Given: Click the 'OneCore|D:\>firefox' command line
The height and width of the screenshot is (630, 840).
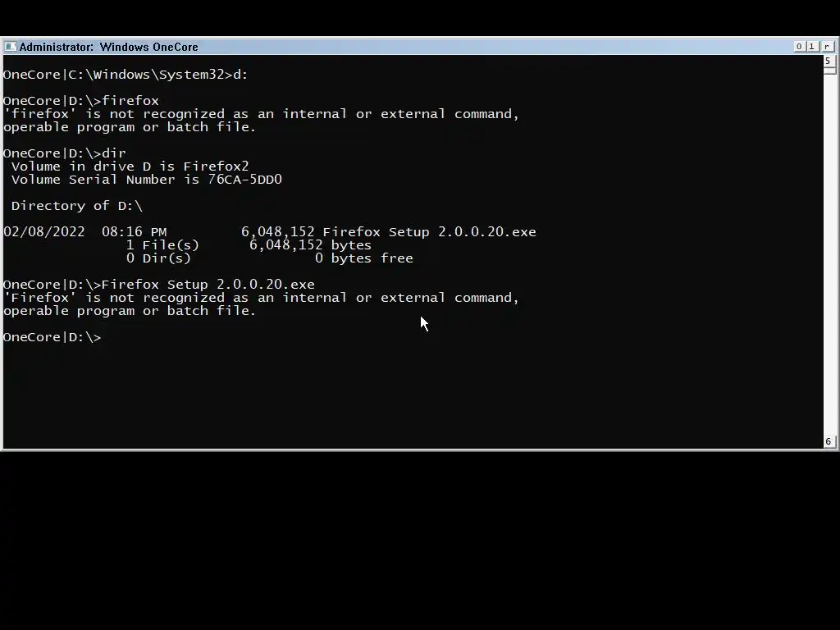Looking at the screenshot, I should pyautogui.click(x=81, y=101).
